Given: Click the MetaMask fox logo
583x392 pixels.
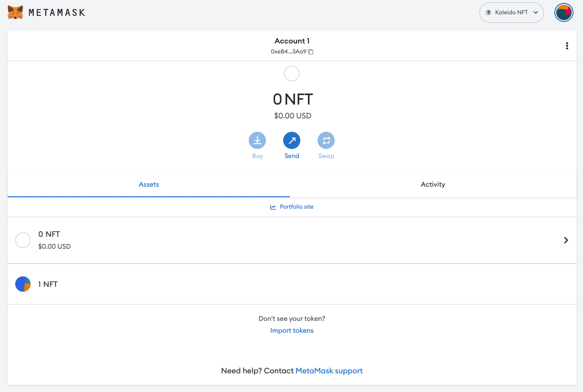Looking at the screenshot, I should tap(16, 12).
